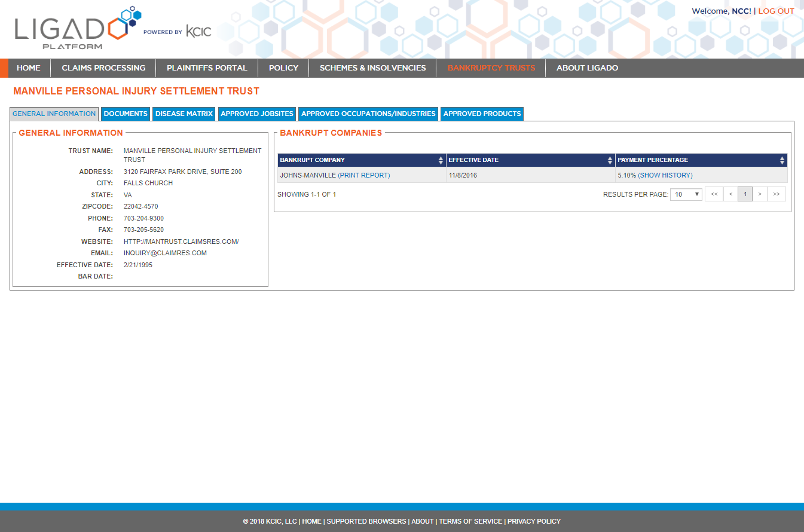The width and height of the screenshot is (804, 532).
Task: Sort by Bankrupt Company column arrows
Action: coord(441,160)
